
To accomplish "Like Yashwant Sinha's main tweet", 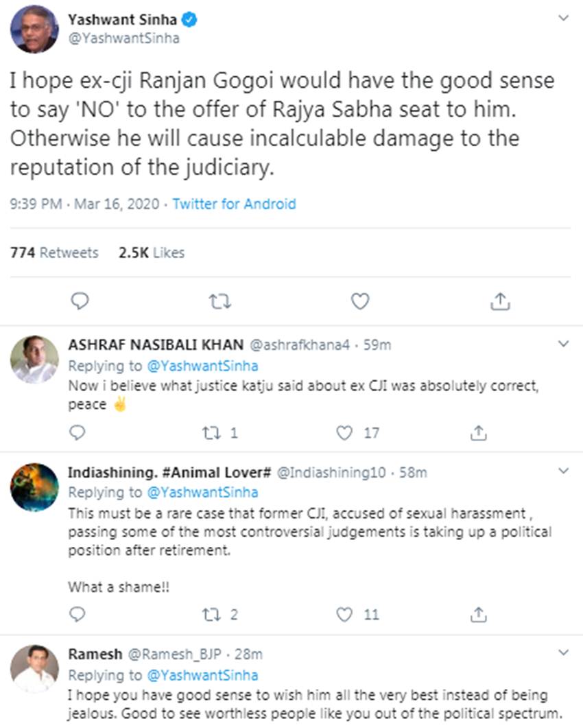I will tap(360, 301).
